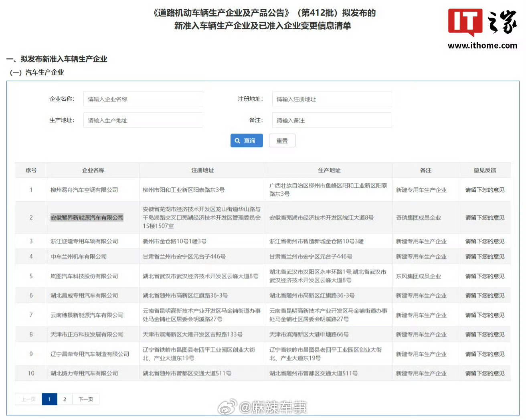Select company name 岚图汽车科技股份有限公司
Image resolution: width=526 pixels, height=420 pixels.
point(84,276)
